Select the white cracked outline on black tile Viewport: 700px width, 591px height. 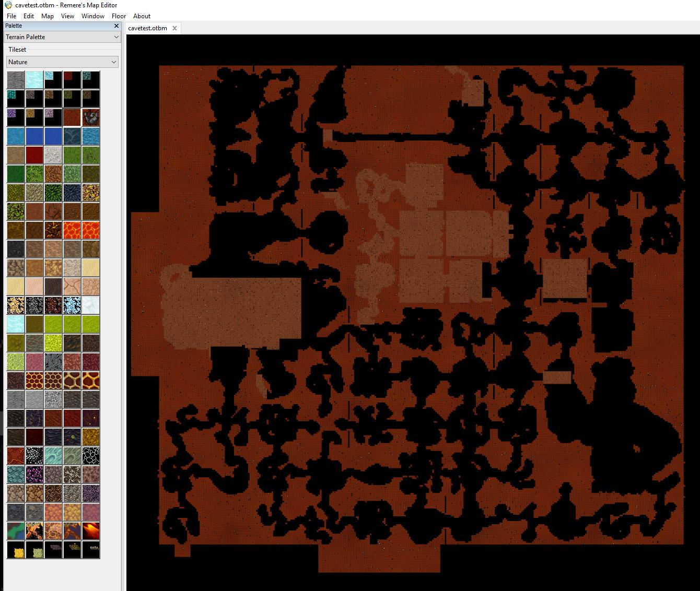91,456
